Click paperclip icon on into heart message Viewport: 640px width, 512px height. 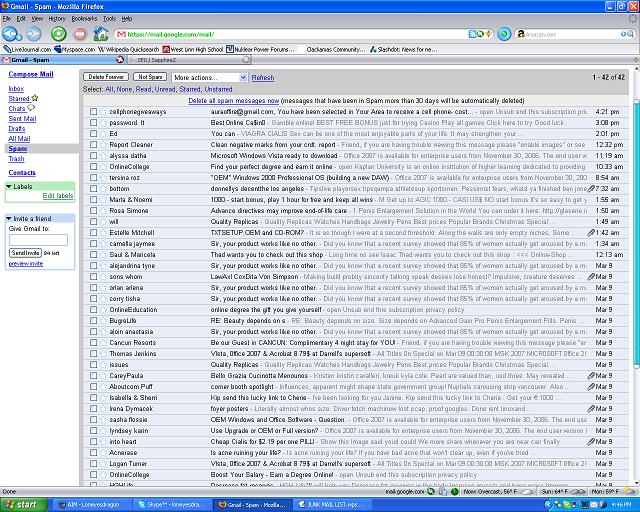(591, 441)
